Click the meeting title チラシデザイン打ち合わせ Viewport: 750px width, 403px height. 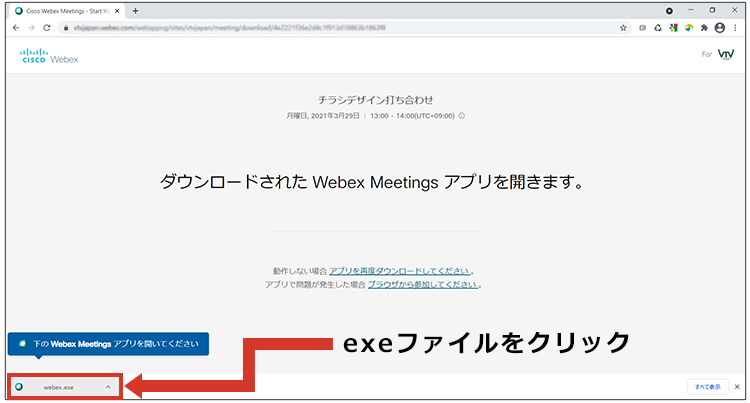375,100
